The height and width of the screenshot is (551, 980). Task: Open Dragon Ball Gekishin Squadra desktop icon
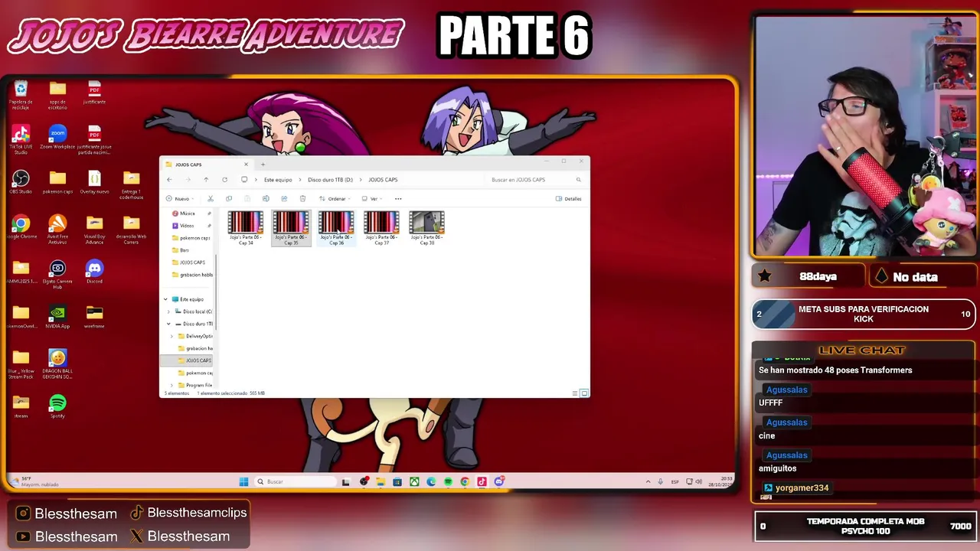(x=57, y=364)
